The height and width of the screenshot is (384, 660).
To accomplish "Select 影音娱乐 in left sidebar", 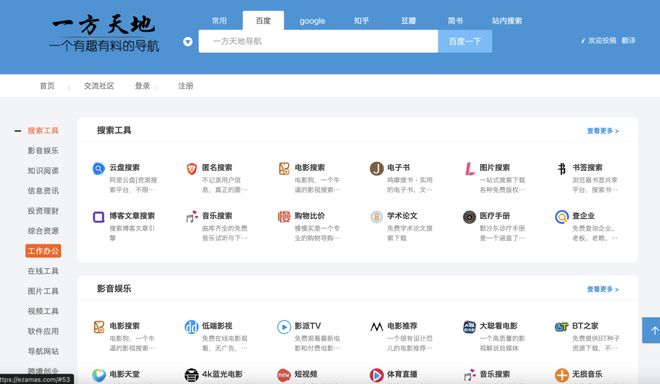I will coord(43,151).
